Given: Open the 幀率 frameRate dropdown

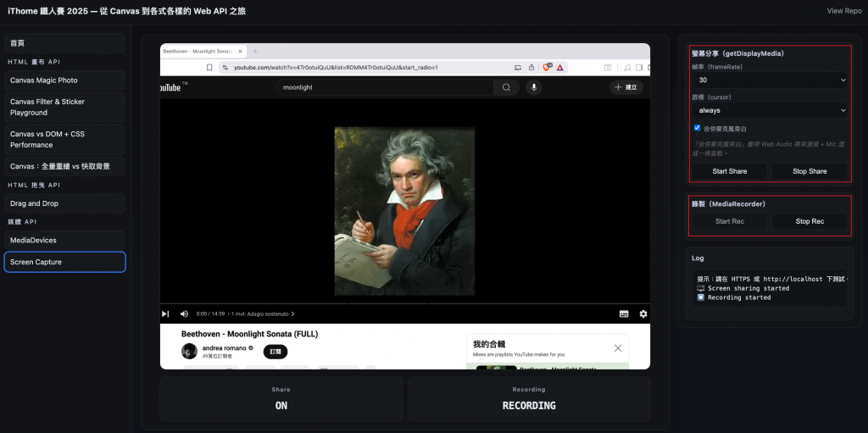Looking at the screenshot, I should [x=770, y=80].
